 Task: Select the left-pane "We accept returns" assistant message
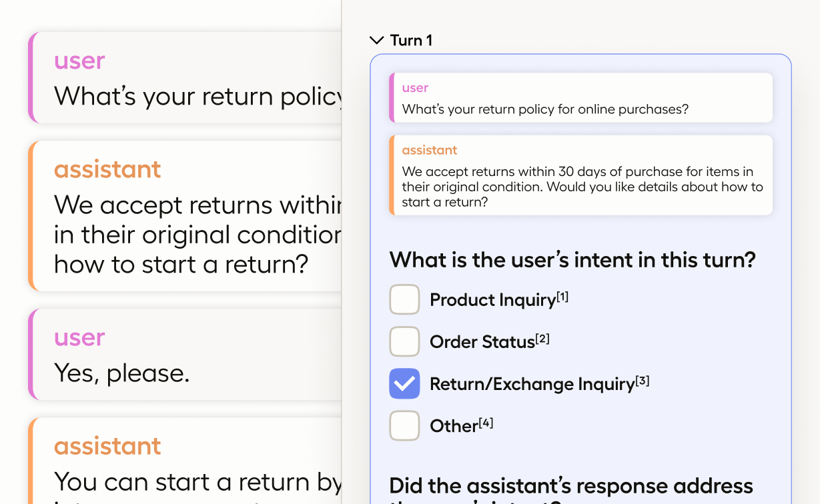(x=187, y=217)
